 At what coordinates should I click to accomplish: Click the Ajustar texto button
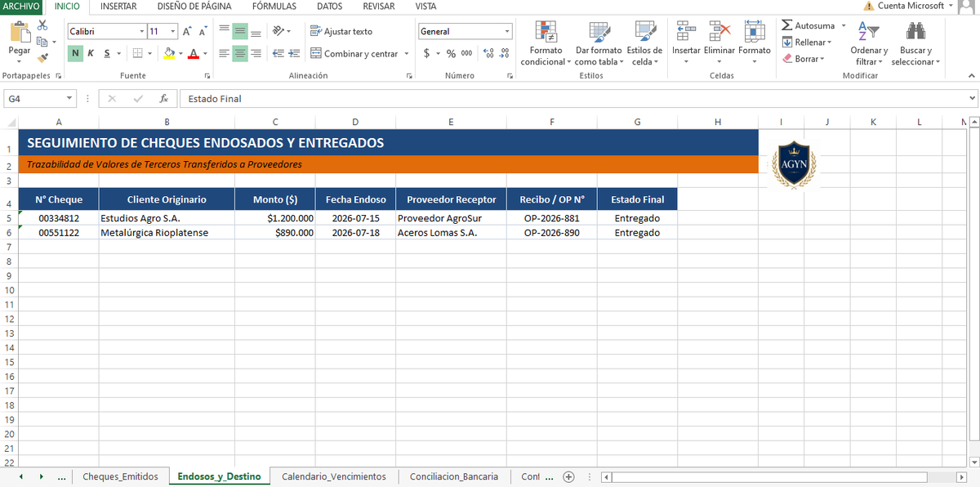coord(341,31)
